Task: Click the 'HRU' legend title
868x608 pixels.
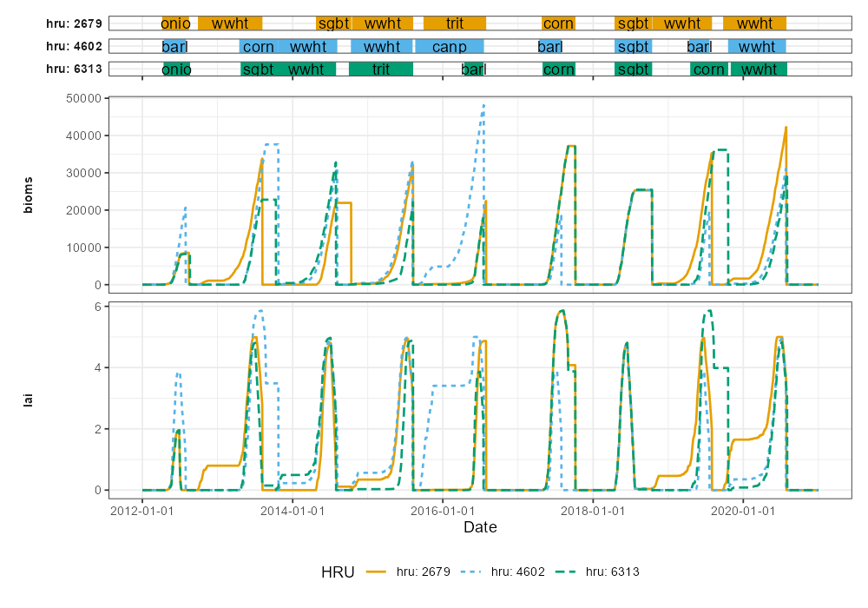Action: [x=338, y=572]
